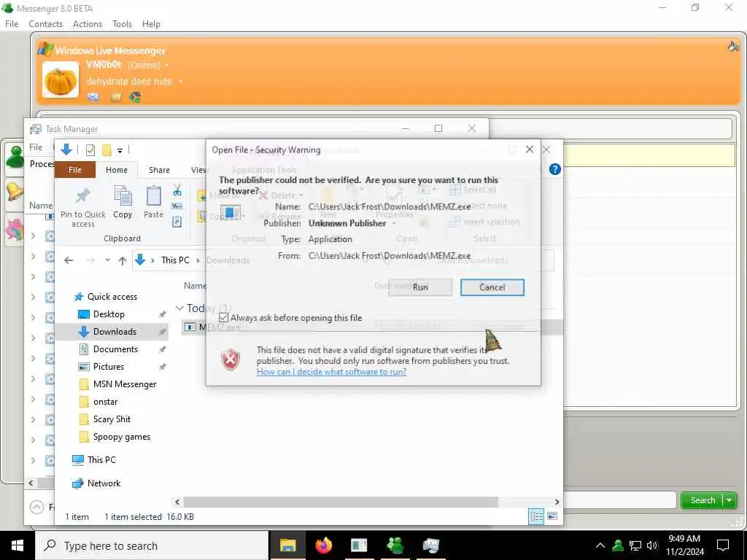Click the Properties quick access toolbar icon in Explorer
This screenshot has width=747, height=560.
[x=90, y=150]
